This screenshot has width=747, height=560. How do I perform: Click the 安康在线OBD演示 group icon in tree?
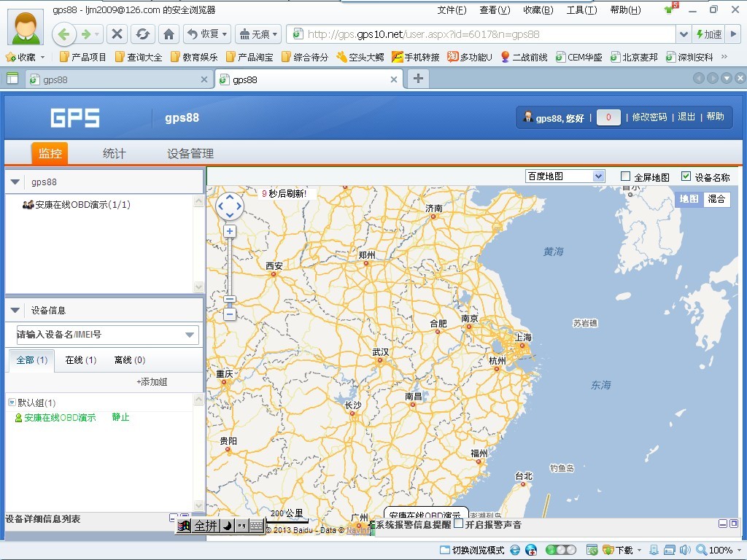28,205
